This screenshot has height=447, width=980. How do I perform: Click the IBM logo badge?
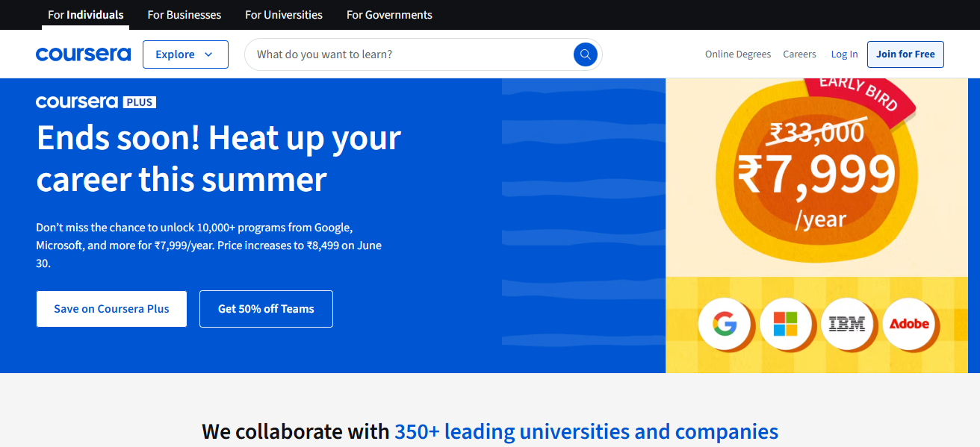847,325
